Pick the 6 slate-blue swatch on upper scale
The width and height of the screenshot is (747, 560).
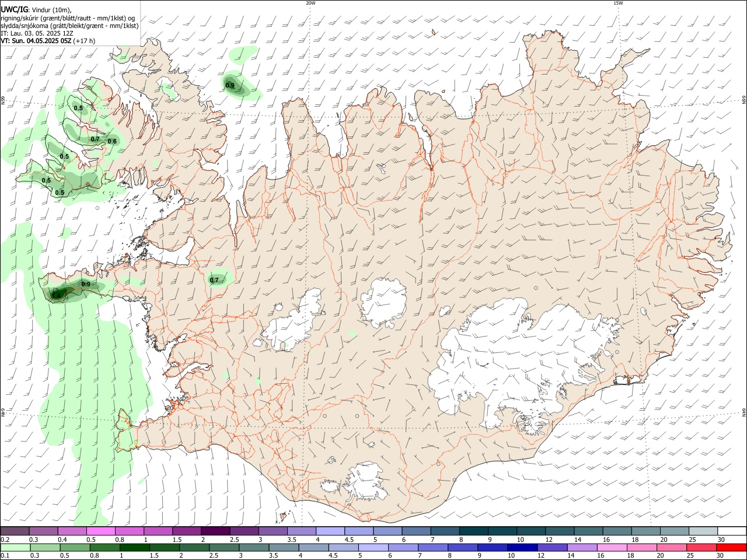(416, 531)
